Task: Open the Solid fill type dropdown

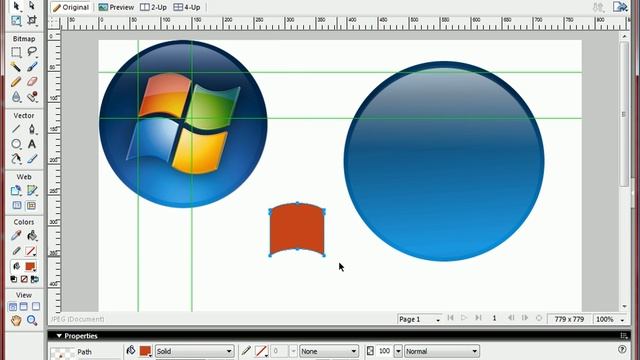Action: click(x=194, y=351)
